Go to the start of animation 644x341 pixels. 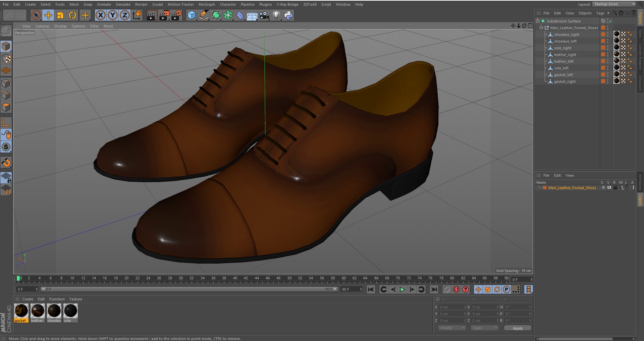[371, 289]
